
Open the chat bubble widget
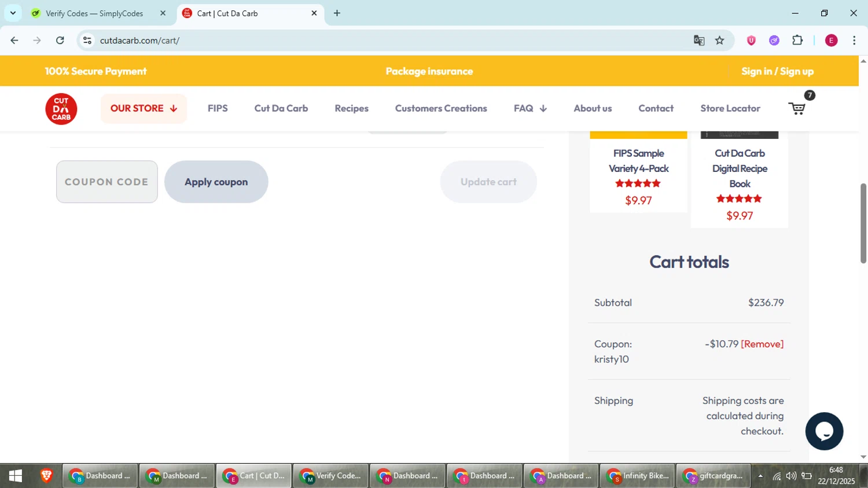(x=824, y=431)
